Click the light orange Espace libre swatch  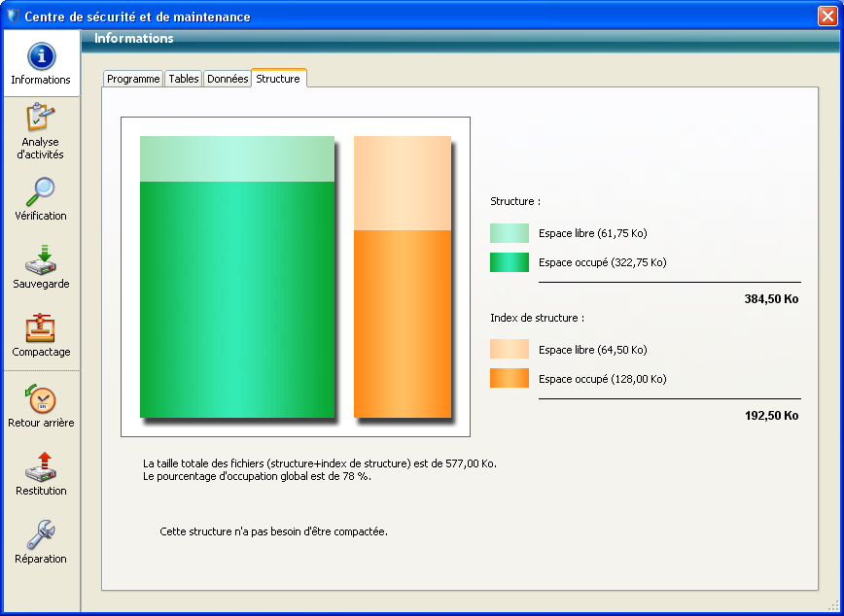(510, 349)
